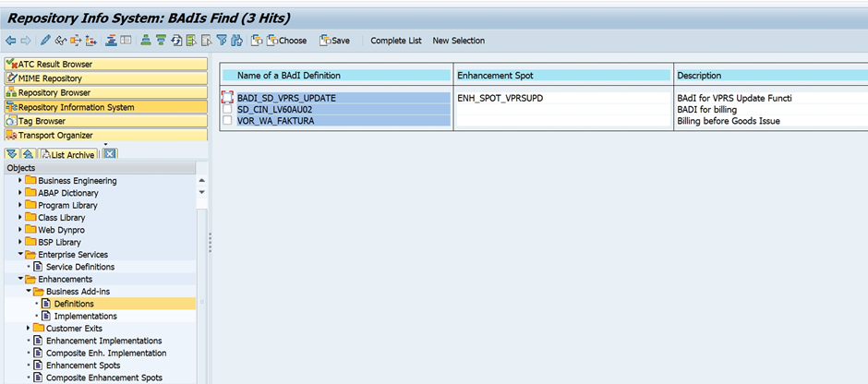Expand the Web Dynpro folder
The image size is (868, 384).
[20, 230]
